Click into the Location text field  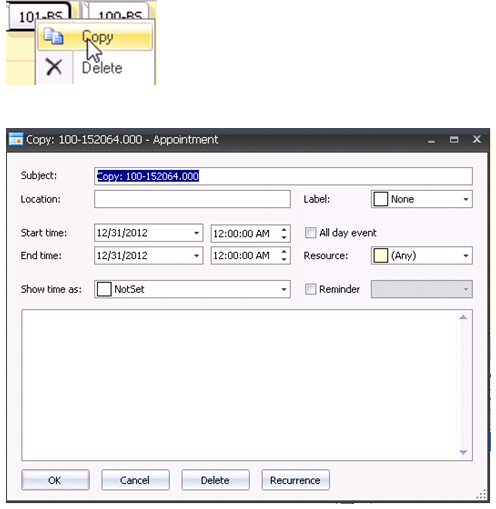click(192, 199)
